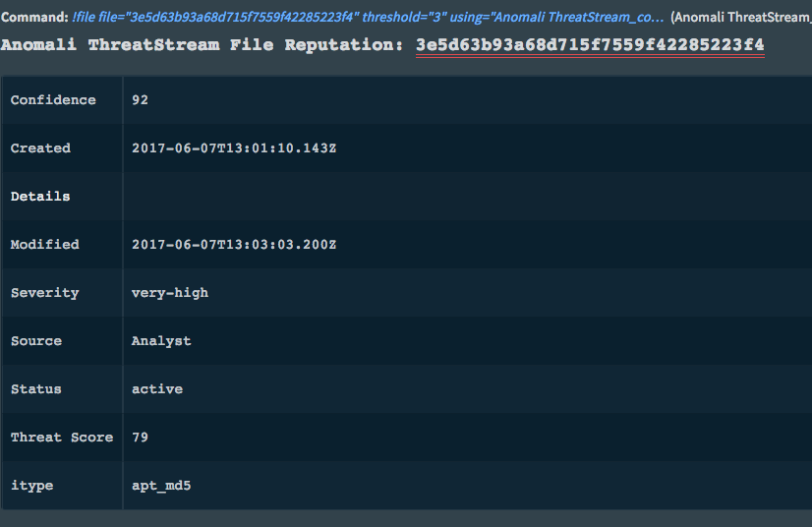
Task: Select the Confidence value 92
Action: coord(141,100)
